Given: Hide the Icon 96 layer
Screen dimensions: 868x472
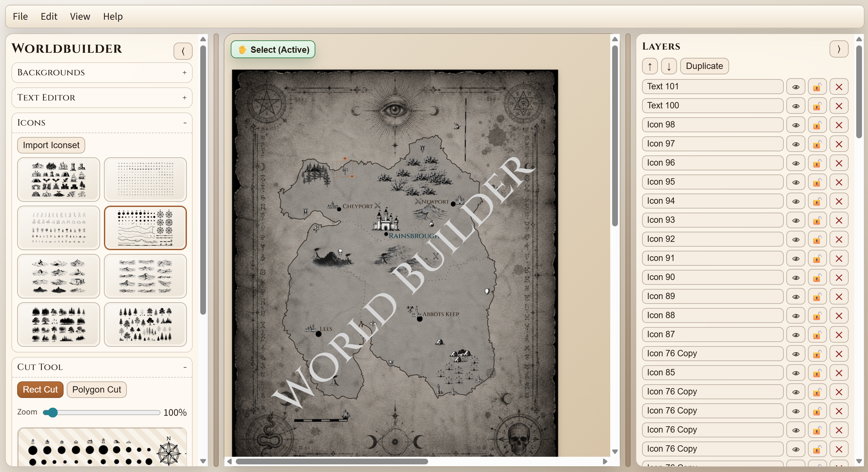Looking at the screenshot, I should (796, 163).
